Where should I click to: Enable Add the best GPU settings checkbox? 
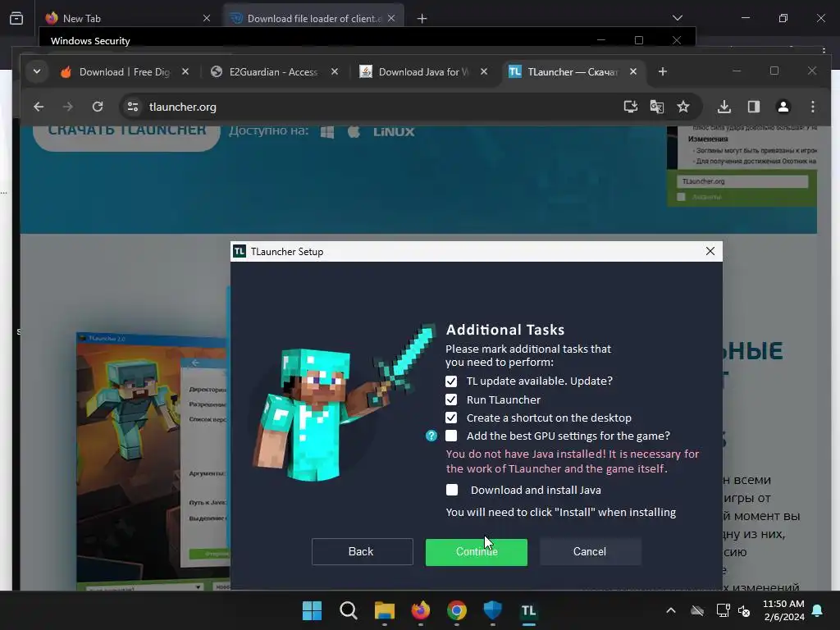[x=451, y=436]
